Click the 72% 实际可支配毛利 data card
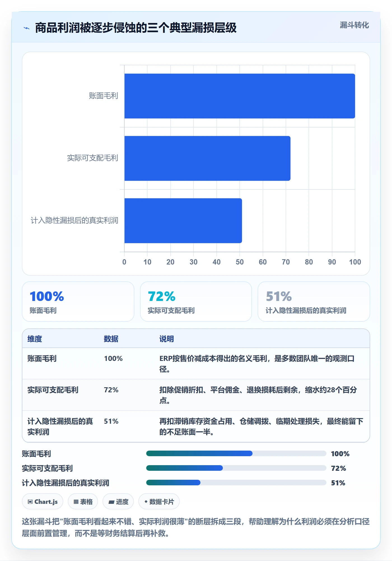 (196, 302)
